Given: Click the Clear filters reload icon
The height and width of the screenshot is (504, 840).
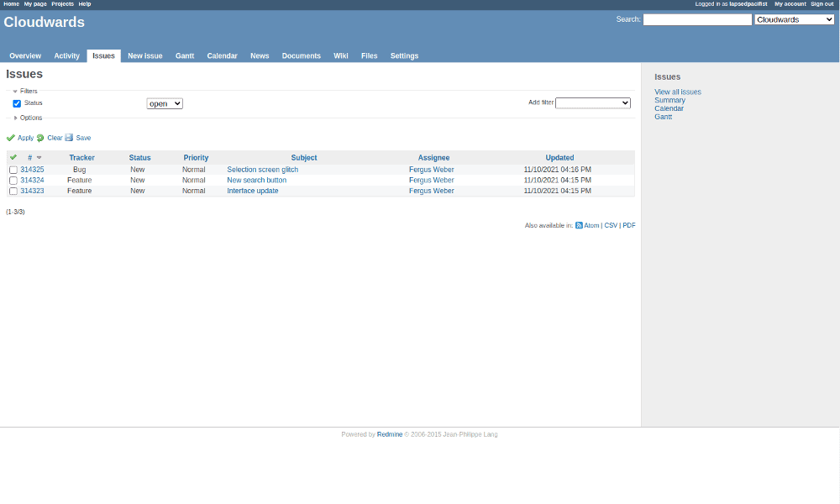Looking at the screenshot, I should click(x=40, y=138).
